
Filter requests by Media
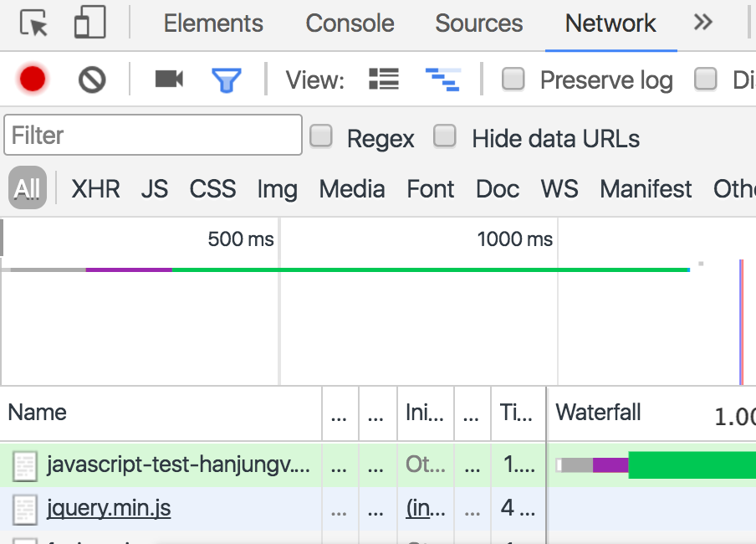pyautogui.click(x=352, y=189)
